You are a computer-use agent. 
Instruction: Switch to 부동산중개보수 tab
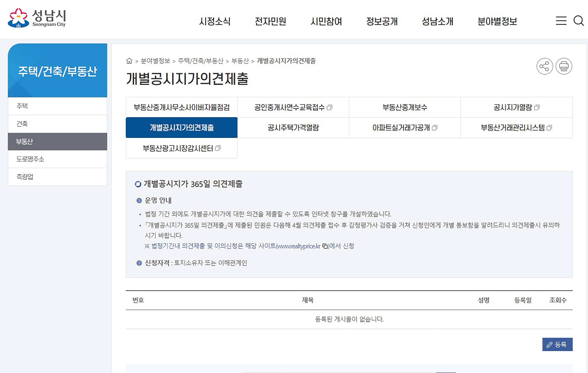coord(405,107)
